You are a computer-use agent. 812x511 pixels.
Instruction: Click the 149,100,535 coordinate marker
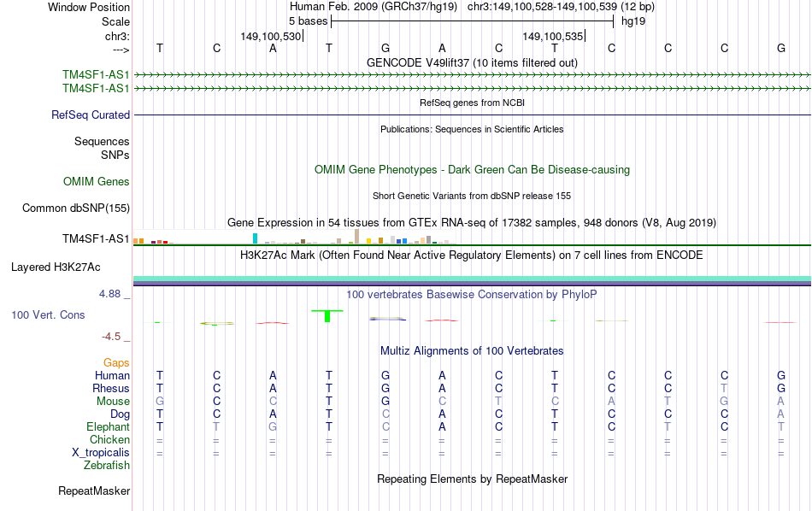tap(553, 36)
